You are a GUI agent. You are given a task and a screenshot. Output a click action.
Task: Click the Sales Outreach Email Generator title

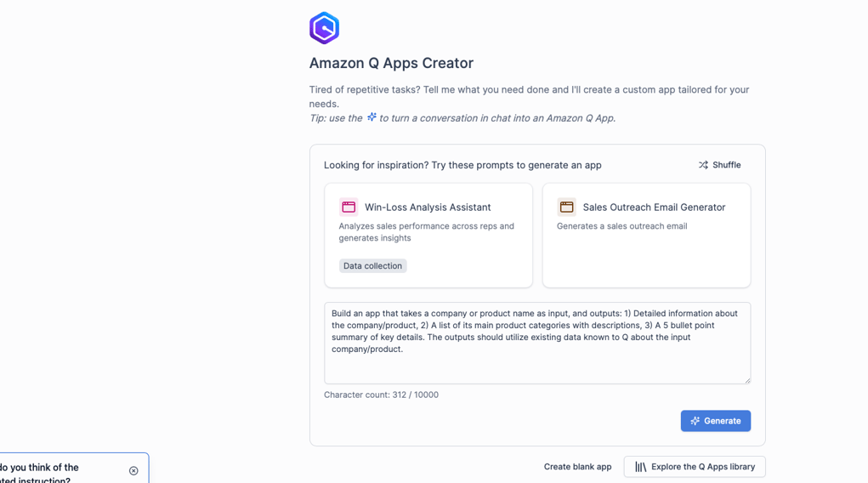tap(654, 207)
